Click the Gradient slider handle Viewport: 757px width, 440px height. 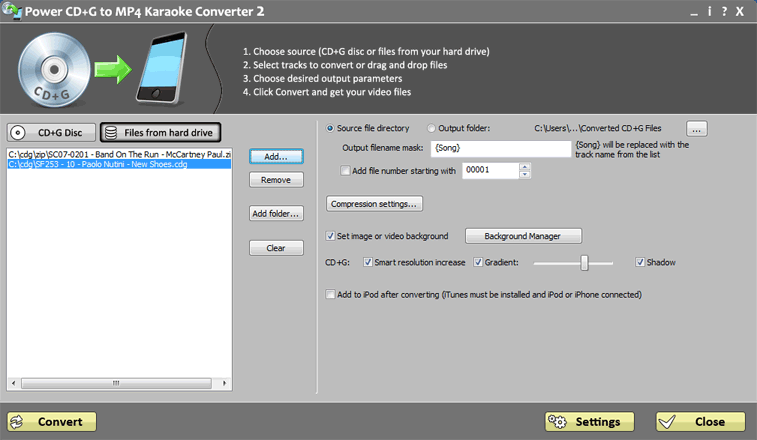coord(585,263)
